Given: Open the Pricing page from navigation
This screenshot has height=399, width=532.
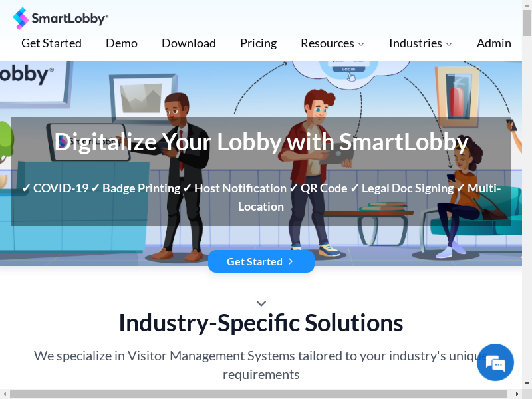Looking at the screenshot, I should pos(258,43).
